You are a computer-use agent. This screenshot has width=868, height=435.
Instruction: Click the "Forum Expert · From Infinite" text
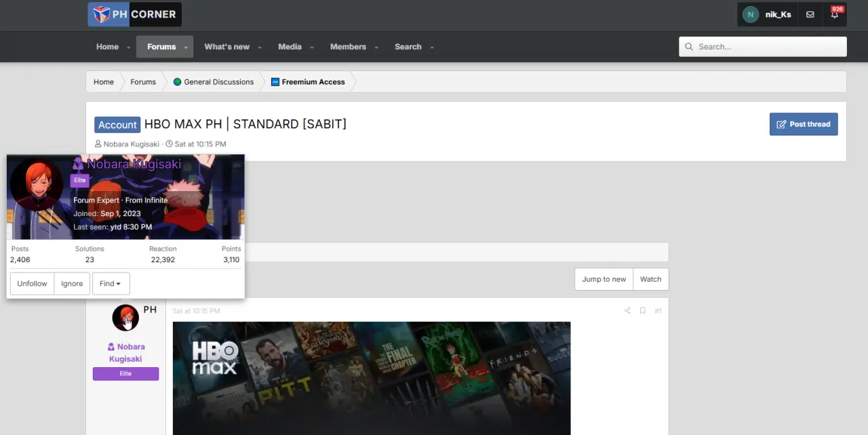(120, 201)
